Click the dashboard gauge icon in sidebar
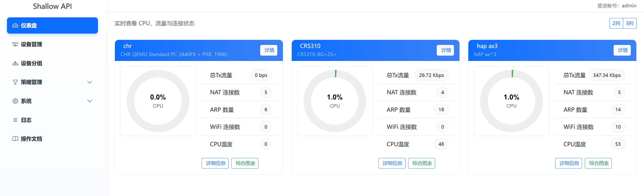644x196 pixels. [x=15, y=25]
